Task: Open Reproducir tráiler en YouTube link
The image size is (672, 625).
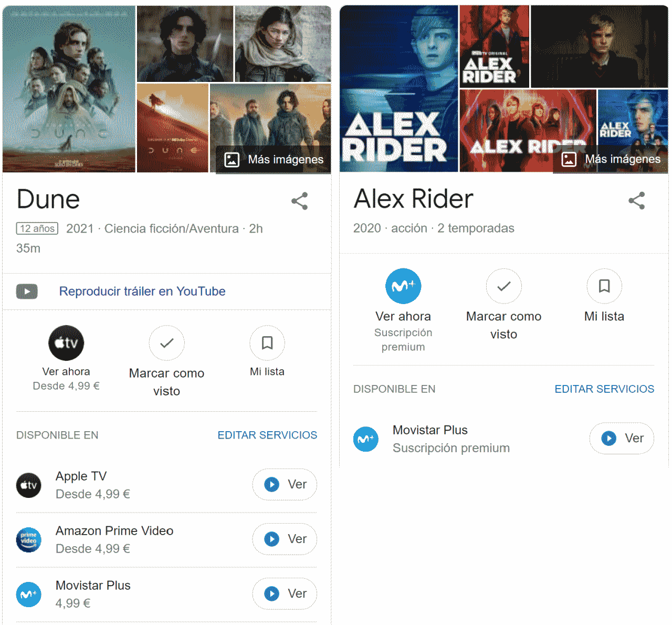Action: tap(142, 291)
